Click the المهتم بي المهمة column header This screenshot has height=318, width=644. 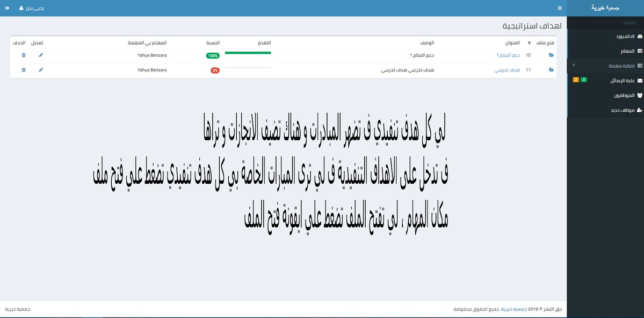(148, 43)
